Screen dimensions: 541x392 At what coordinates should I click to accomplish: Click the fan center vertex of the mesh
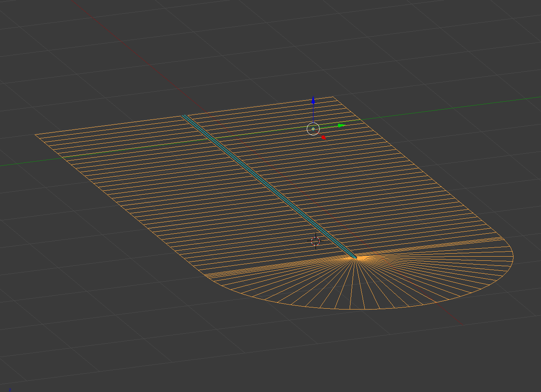coord(356,258)
